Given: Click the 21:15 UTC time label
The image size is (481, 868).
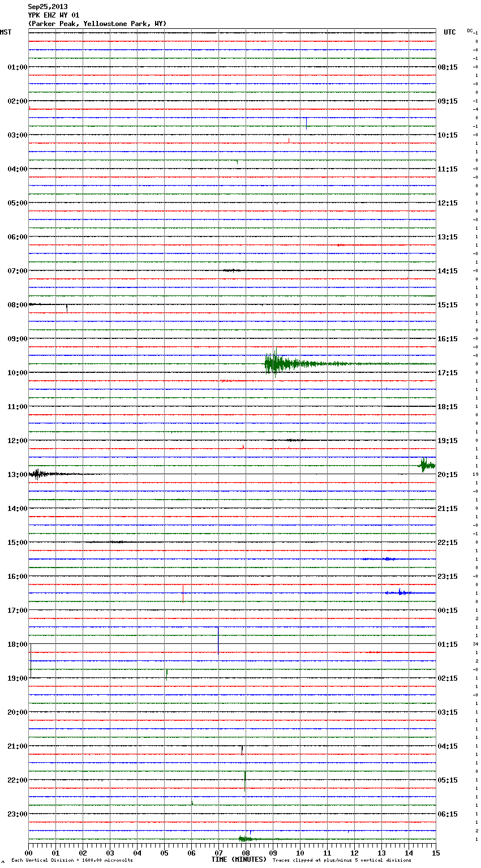Looking at the screenshot, I should pyautogui.click(x=448, y=509).
